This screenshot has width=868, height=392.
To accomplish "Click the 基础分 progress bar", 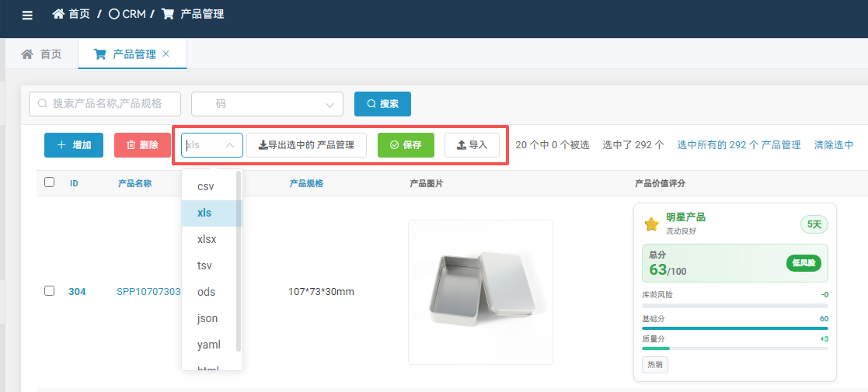I will point(734,328).
